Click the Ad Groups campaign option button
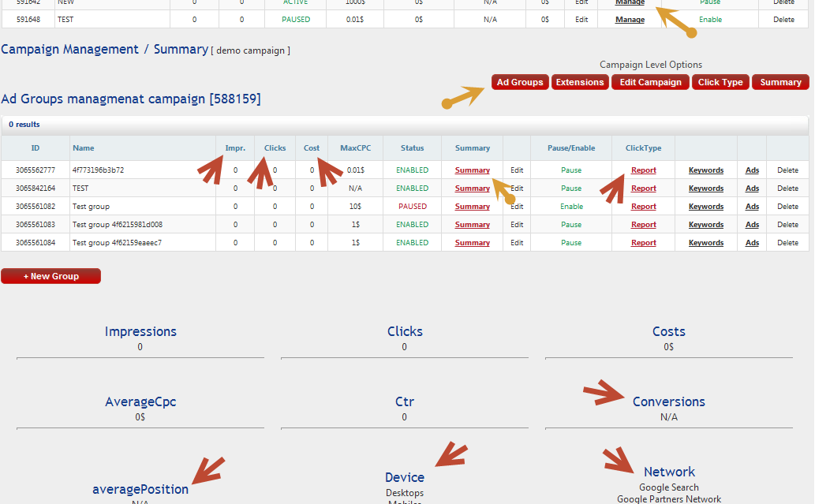 (x=520, y=82)
